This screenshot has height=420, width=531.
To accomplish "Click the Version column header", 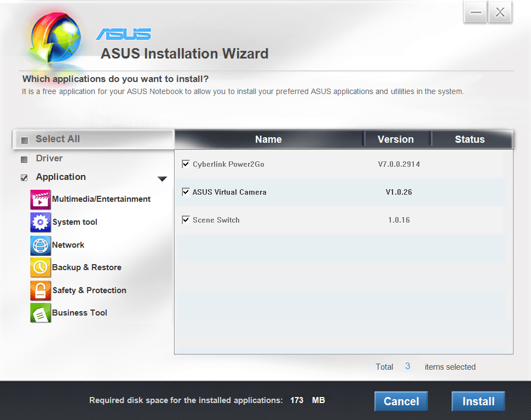I will tap(396, 139).
